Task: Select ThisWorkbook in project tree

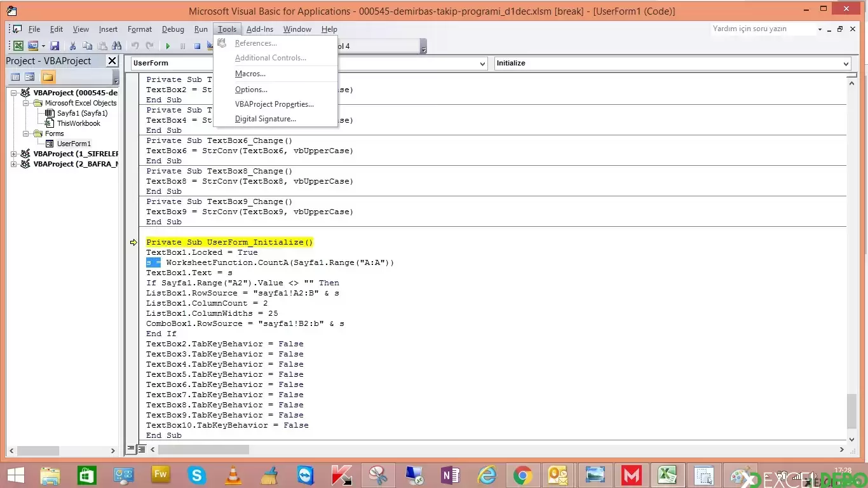Action: tap(78, 123)
